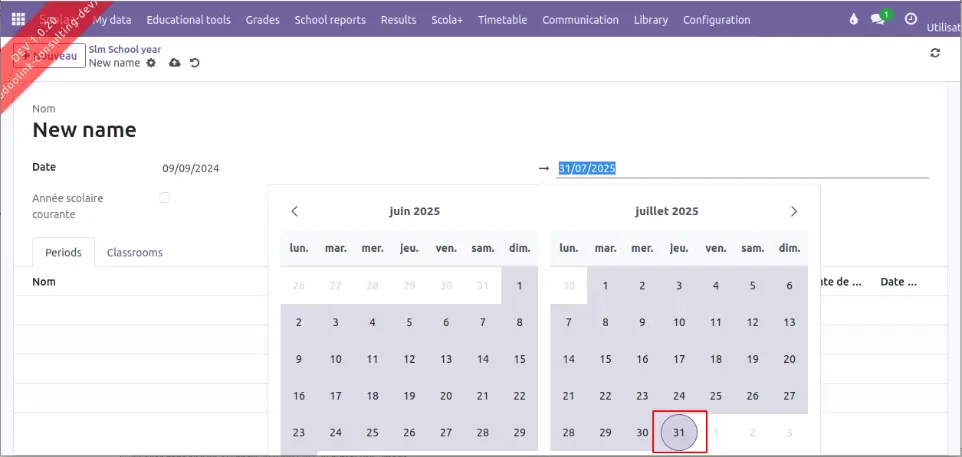
Task: Click the droplet icon in top bar
Action: (853, 20)
